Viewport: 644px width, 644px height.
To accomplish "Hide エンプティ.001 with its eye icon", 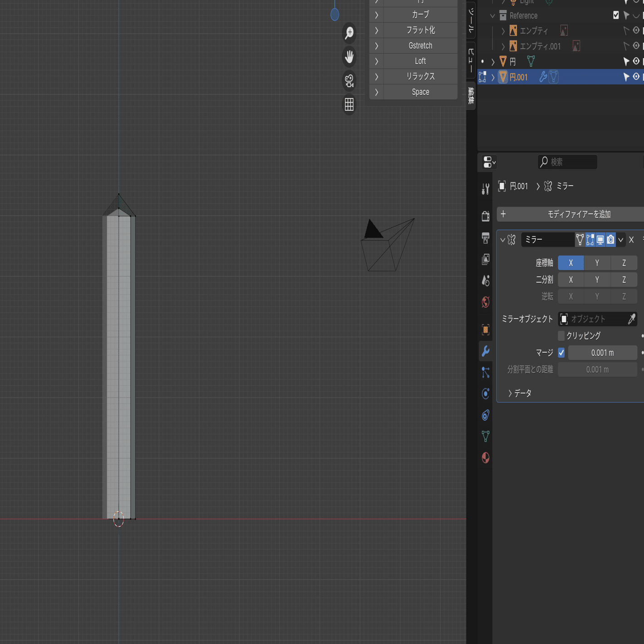I will pyautogui.click(x=636, y=45).
